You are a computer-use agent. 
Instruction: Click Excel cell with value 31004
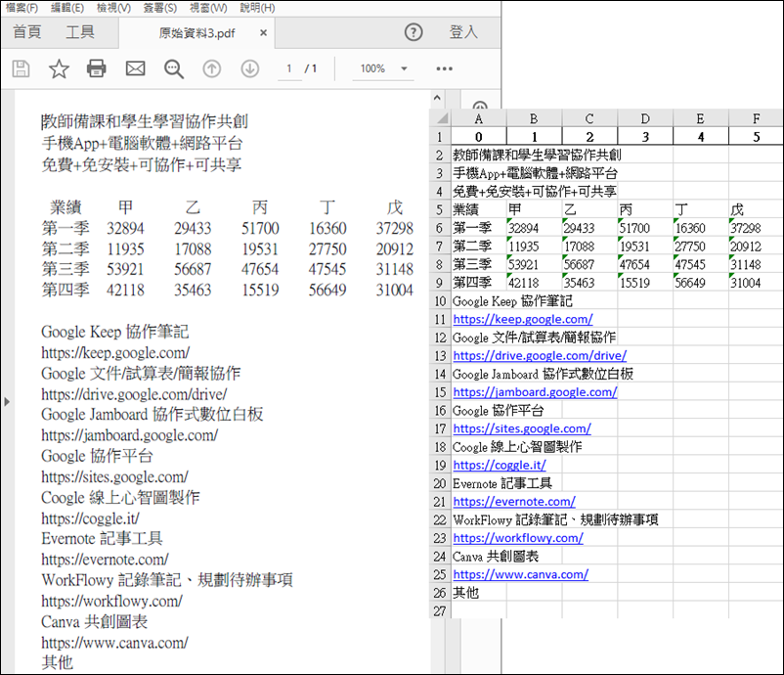(756, 283)
